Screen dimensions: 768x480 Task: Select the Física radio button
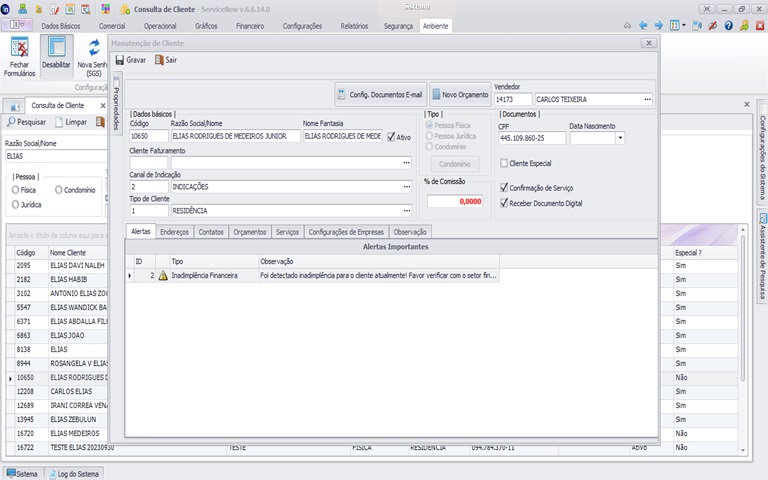tap(15, 189)
